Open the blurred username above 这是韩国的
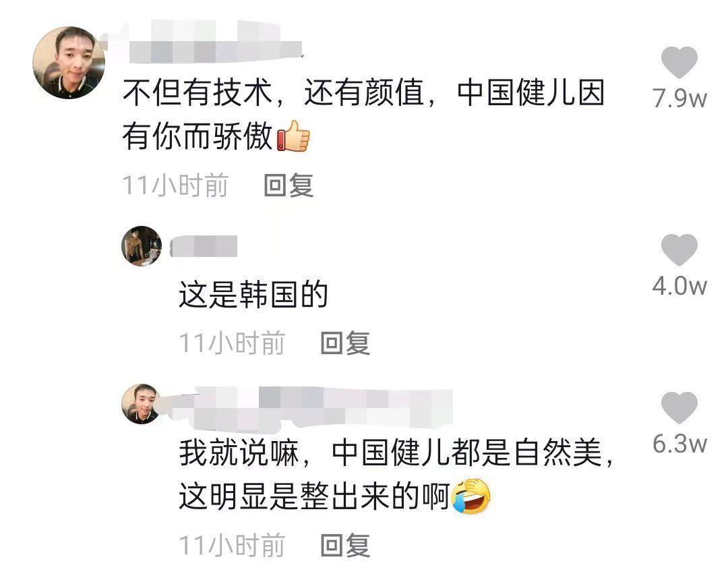 pyautogui.click(x=204, y=246)
